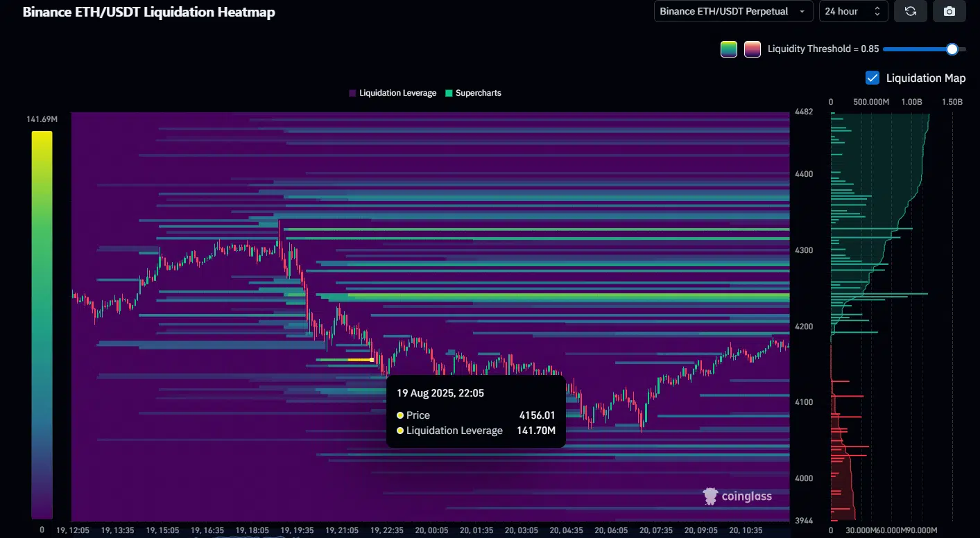
Task: Click the 4300 price axis label
Action: [x=805, y=250]
